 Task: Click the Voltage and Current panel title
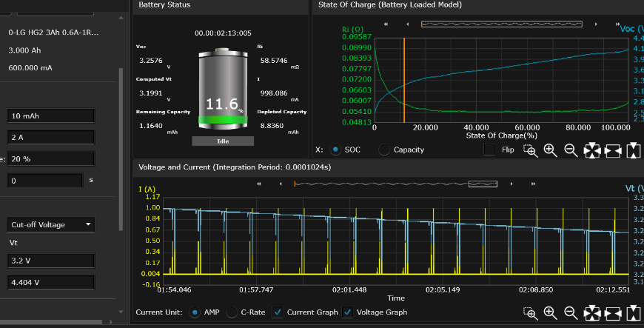click(x=235, y=167)
